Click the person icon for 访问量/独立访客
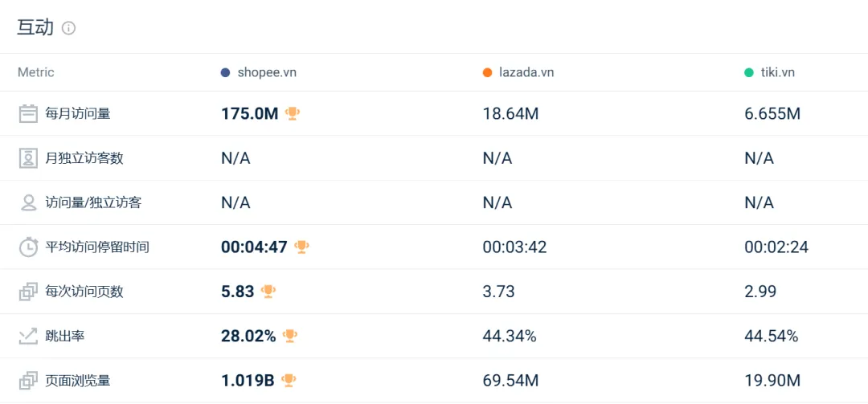868x404 pixels. [28, 202]
